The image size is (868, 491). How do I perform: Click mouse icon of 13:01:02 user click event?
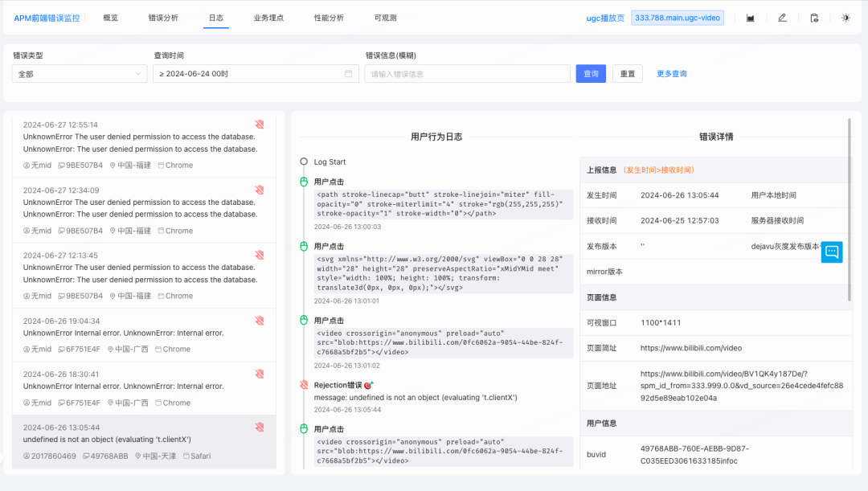(x=304, y=320)
